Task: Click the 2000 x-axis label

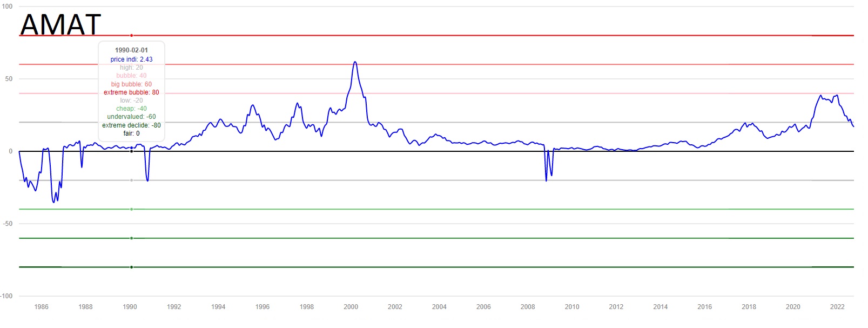Action: point(351,307)
